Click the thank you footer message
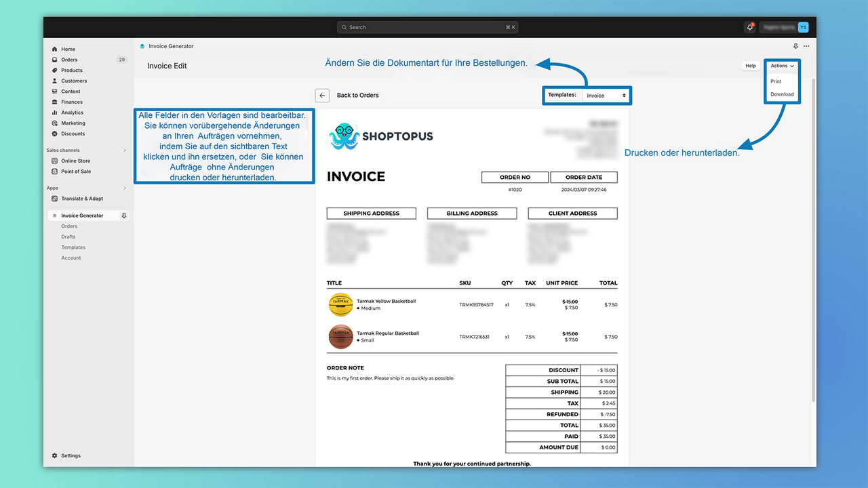Image resolution: width=868 pixels, height=488 pixels. tap(472, 464)
